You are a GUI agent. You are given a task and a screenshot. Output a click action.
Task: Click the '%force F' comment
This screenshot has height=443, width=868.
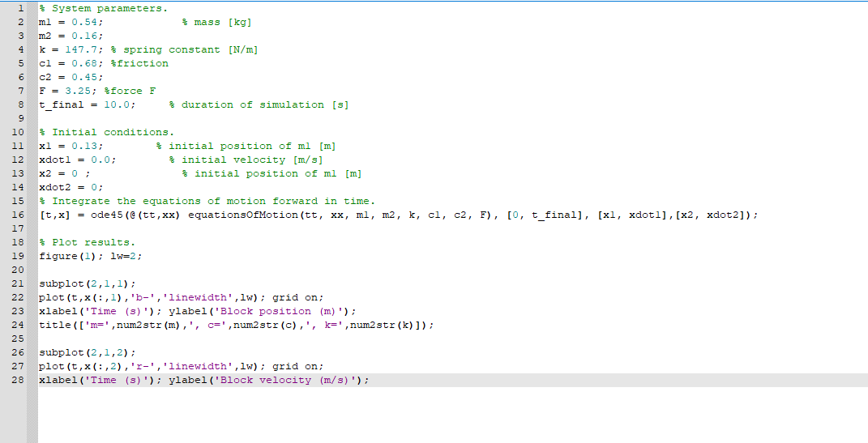pyautogui.click(x=130, y=92)
